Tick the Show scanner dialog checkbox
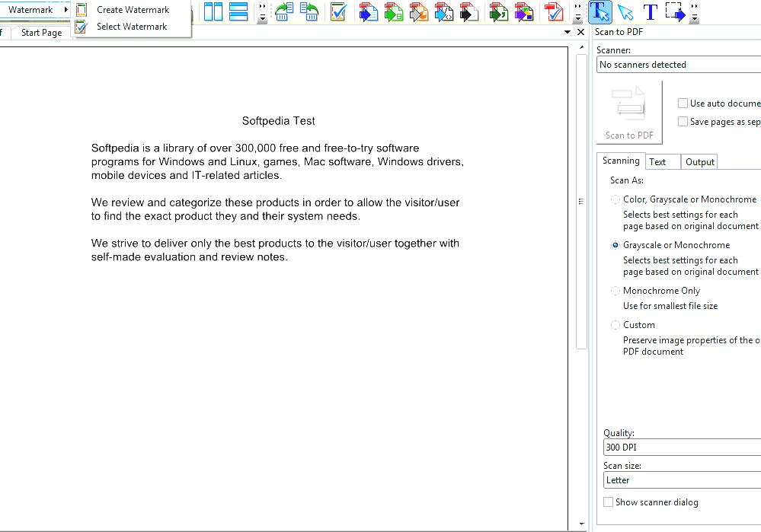 tap(608, 502)
